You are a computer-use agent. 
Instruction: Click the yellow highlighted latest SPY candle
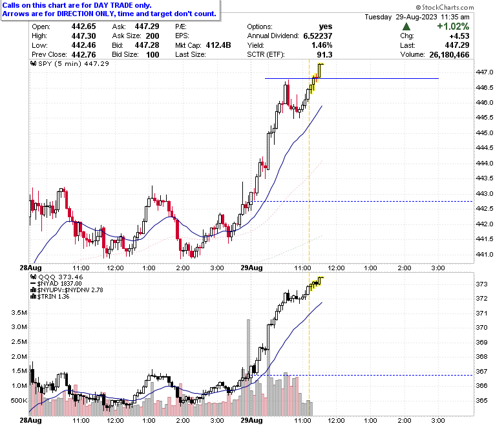tap(320, 70)
